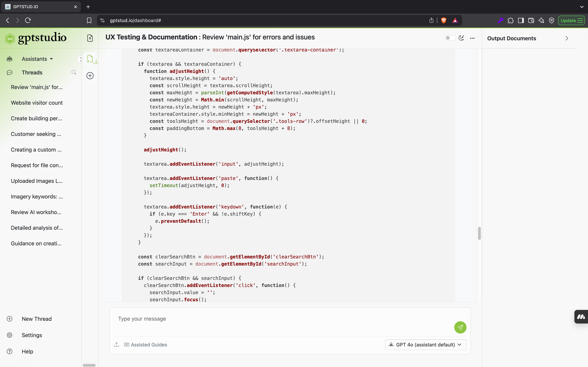Collapse the Output Documents panel chevron
Image resolution: width=588 pixels, height=367 pixels.
567,38
